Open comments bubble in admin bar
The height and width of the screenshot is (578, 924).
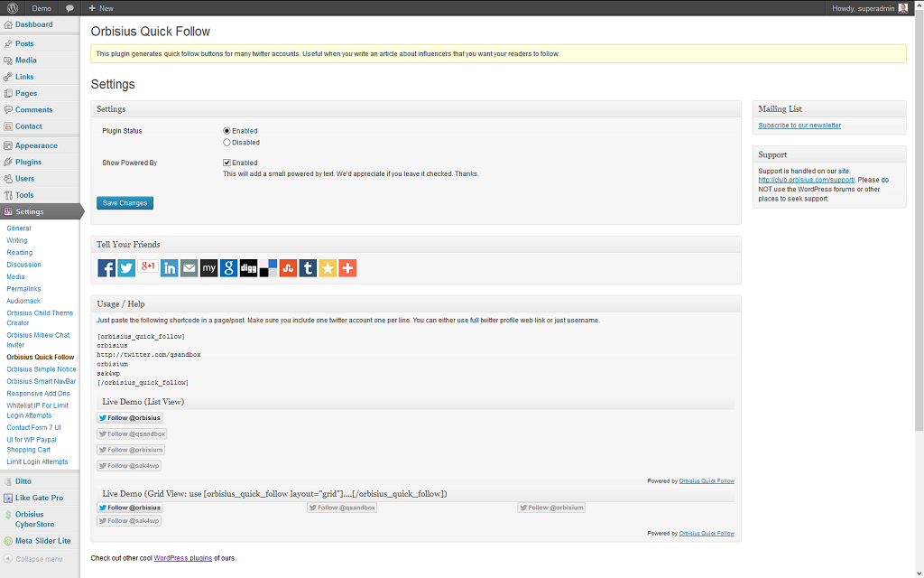[x=69, y=8]
